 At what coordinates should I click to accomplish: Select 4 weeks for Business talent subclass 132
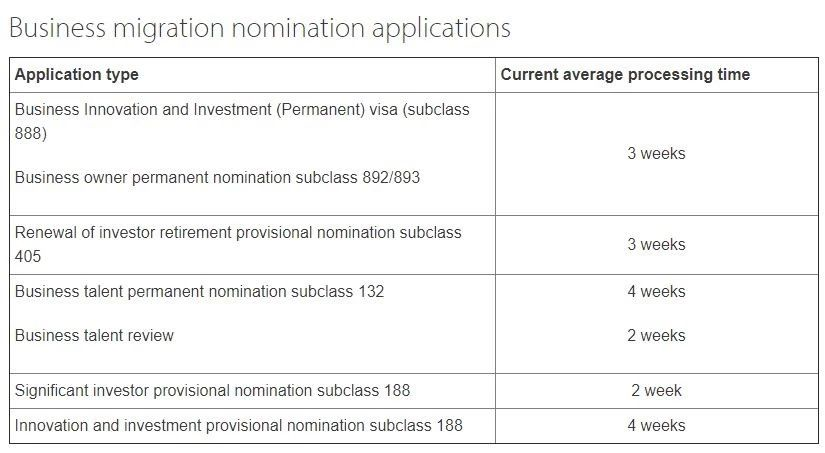point(656,292)
